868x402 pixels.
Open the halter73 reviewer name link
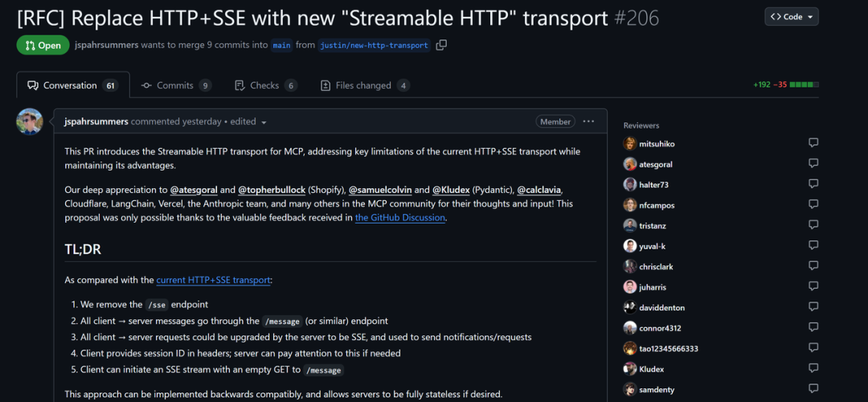653,185
